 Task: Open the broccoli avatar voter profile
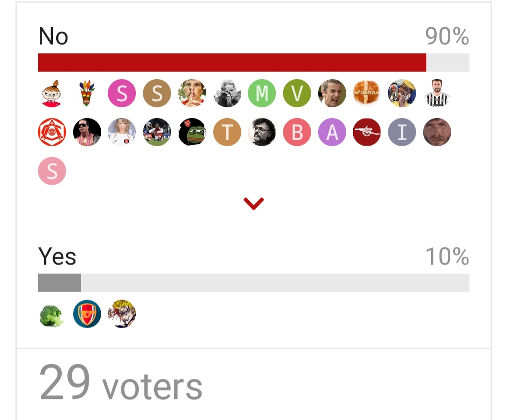pos(52,314)
